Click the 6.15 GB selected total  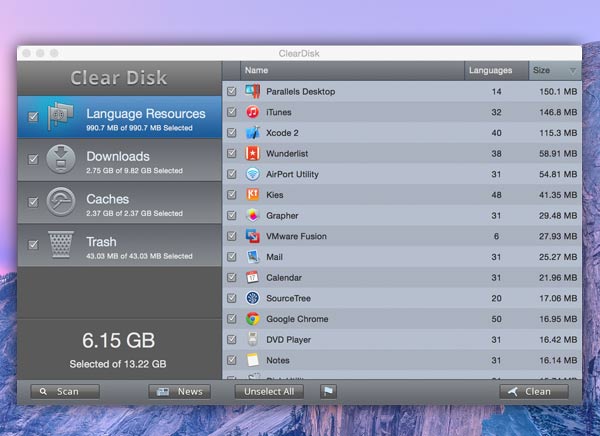[x=118, y=340]
